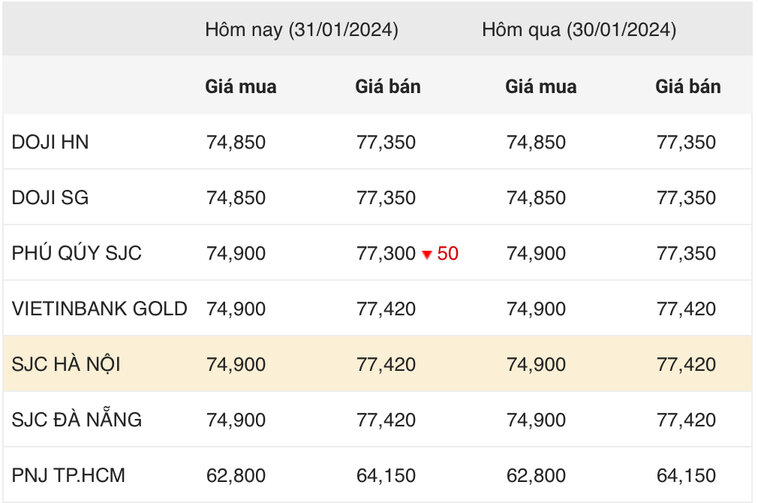Click DOJI HN today's buying price 74,850

coord(236,142)
